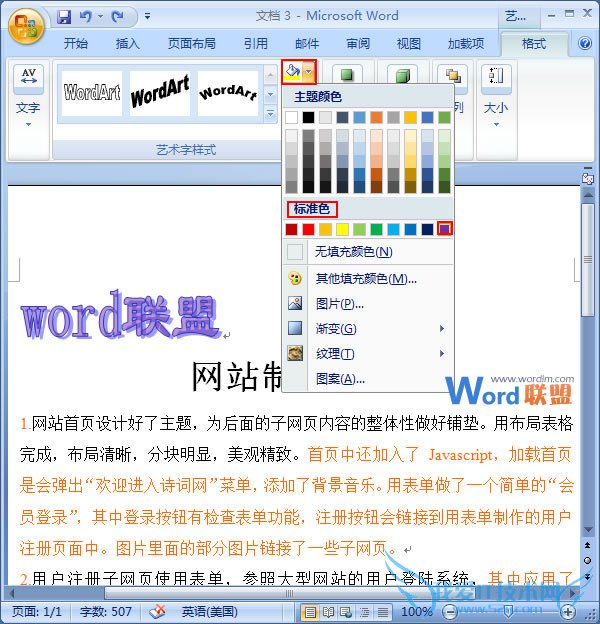This screenshot has width=600, height=624.
Task: Switch to Web Layout view
Action: 346,612
